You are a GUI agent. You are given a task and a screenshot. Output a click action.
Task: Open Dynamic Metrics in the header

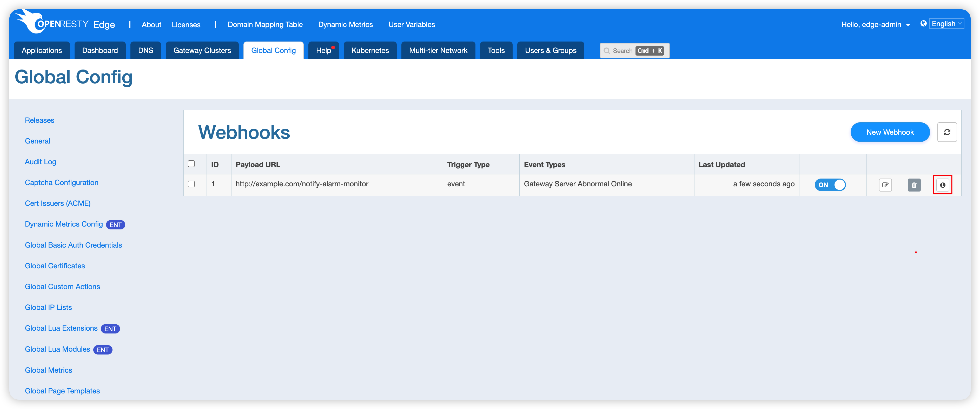tap(346, 24)
